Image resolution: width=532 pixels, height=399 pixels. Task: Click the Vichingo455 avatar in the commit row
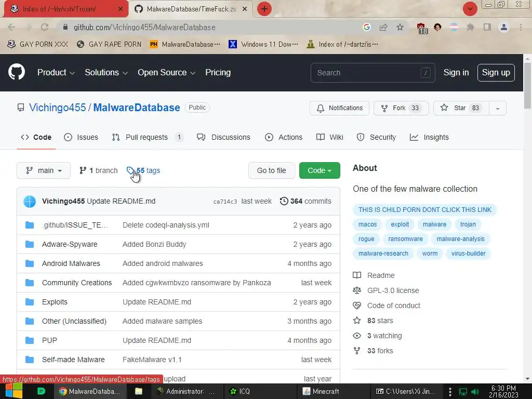click(x=30, y=201)
